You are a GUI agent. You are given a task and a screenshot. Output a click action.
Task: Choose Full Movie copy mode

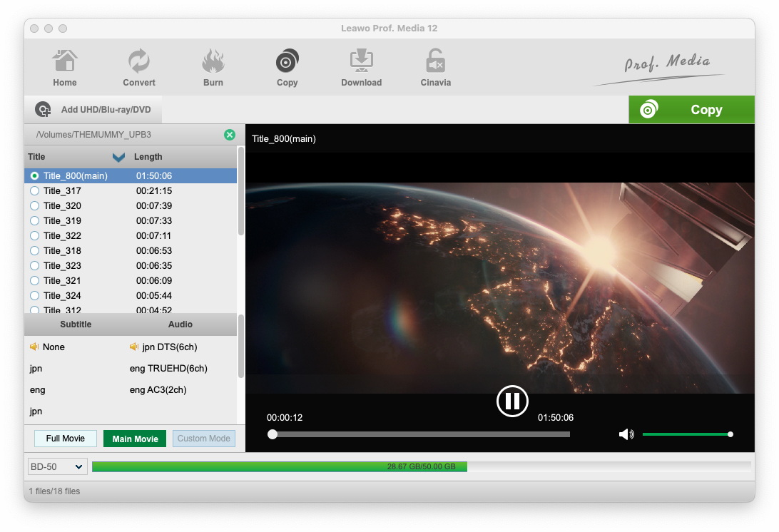65,439
